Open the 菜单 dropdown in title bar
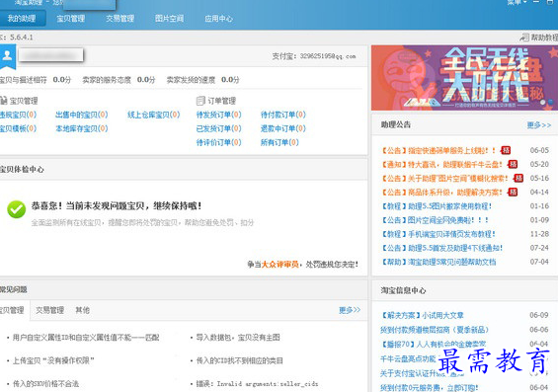 [517, 3]
